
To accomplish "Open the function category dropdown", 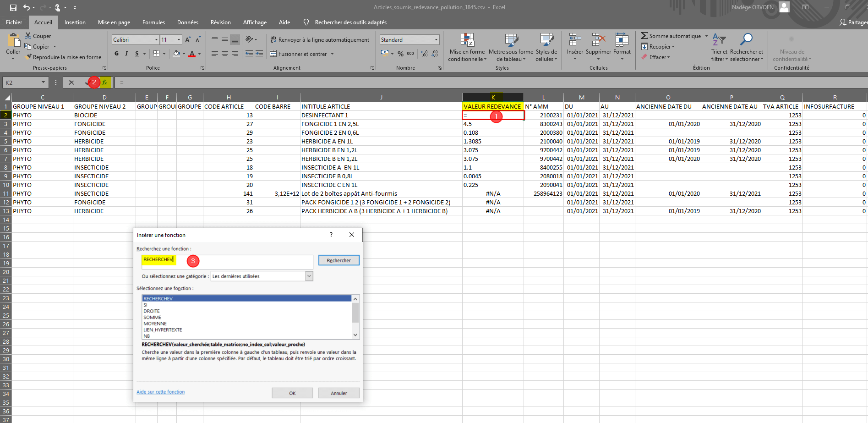I will point(309,276).
